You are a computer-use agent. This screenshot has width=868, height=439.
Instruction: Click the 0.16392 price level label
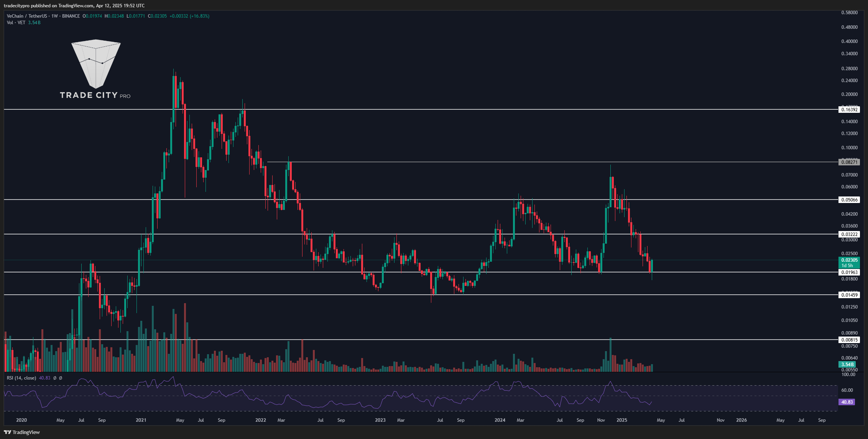point(849,110)
